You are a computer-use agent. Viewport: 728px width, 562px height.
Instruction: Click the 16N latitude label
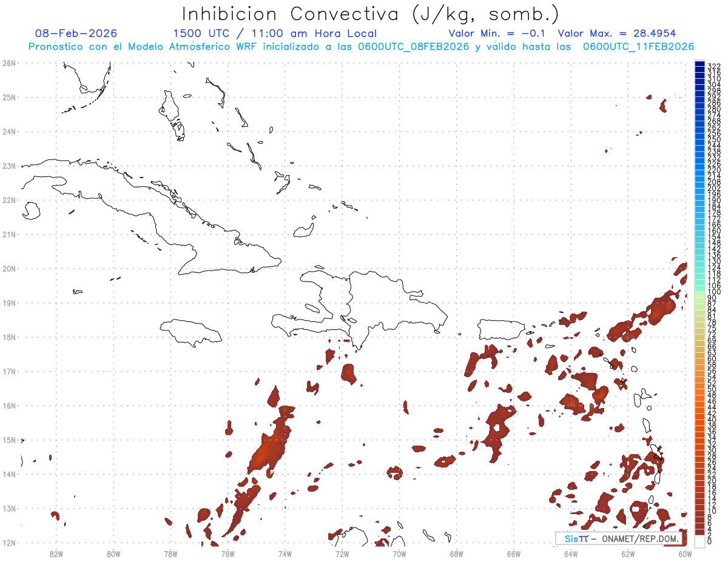(8, 406)
